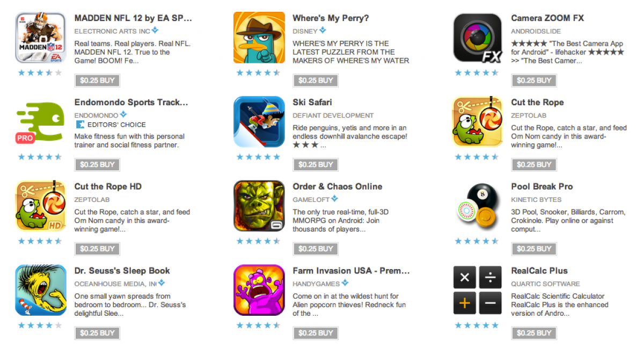Viewport: 644px width, 348px height.
Task: Select the Endomondo Sports Tracker PRO icon
Action: (41, 122)
